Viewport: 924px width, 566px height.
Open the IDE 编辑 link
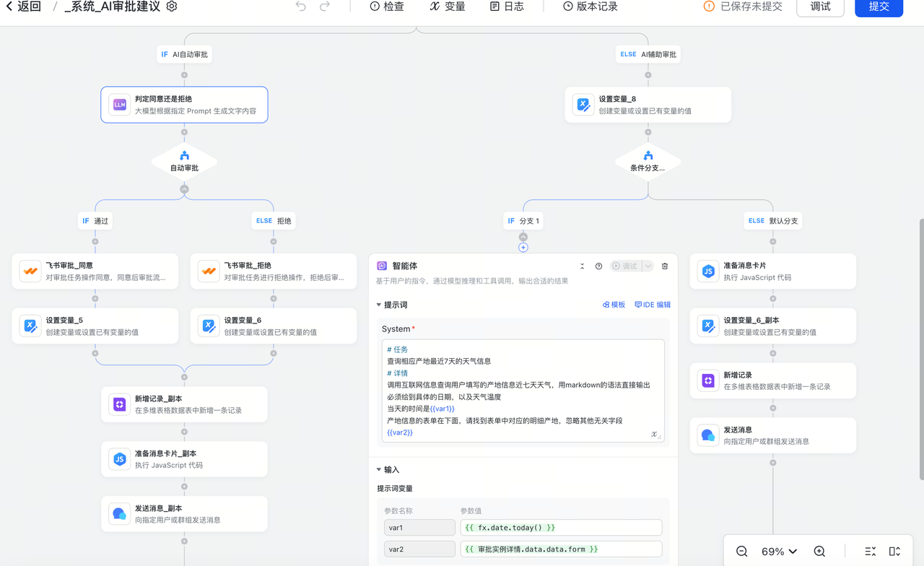[653, 305]
